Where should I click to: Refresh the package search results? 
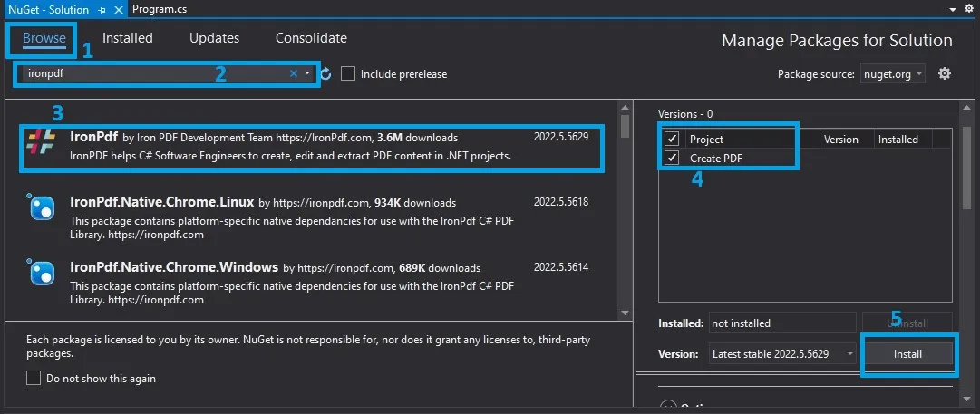[x=325, y=74]
